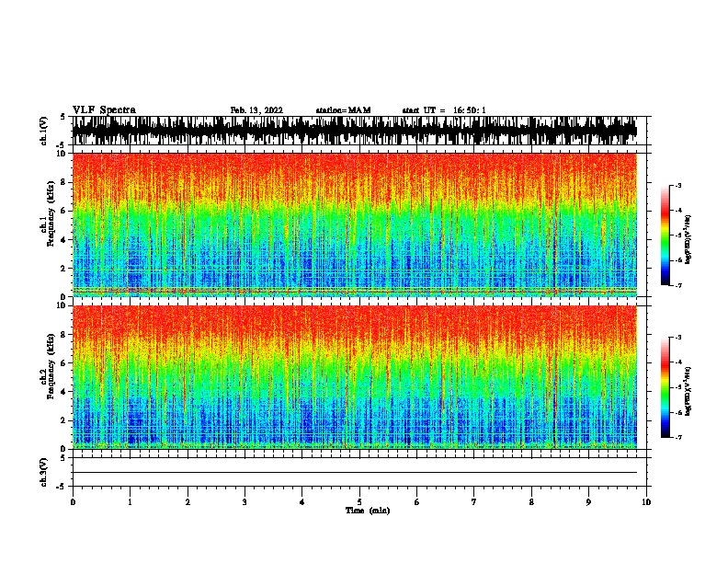Click the "start UT = 16:50:1" text
The width and height of the screenshot is (728, 563).
tap(444, 110)
